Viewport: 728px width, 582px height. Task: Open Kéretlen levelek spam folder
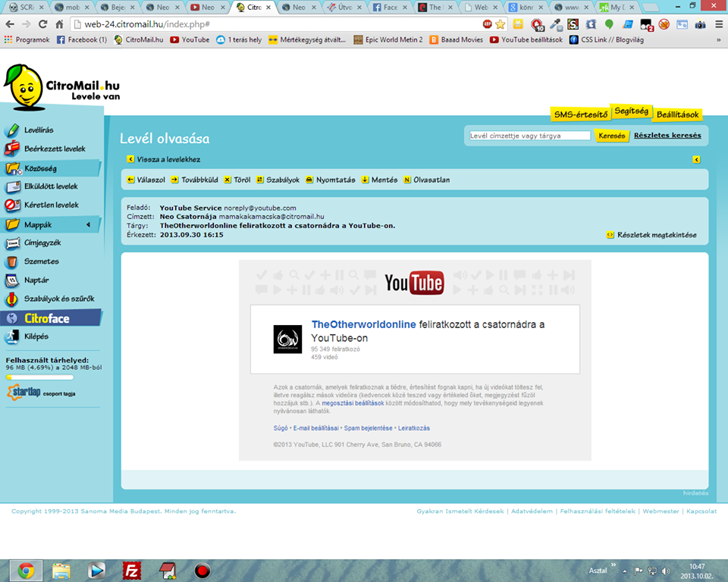click(51, 205)
